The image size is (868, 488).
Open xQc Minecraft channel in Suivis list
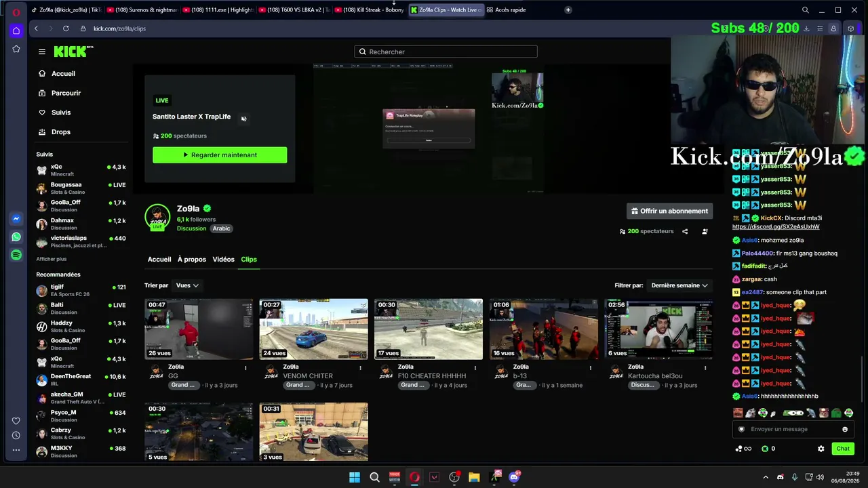click(x=81, y=170)
